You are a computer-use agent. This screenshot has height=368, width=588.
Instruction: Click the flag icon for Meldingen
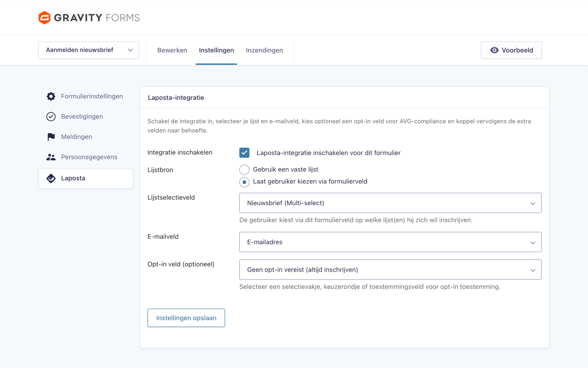[x=51, y=137]
